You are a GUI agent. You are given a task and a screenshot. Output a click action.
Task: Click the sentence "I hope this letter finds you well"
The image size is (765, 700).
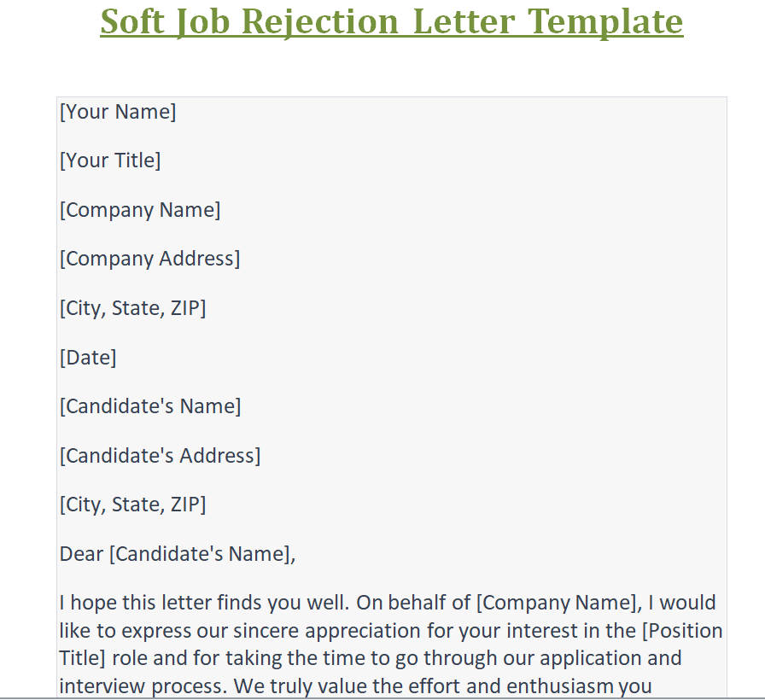point(203,603)
